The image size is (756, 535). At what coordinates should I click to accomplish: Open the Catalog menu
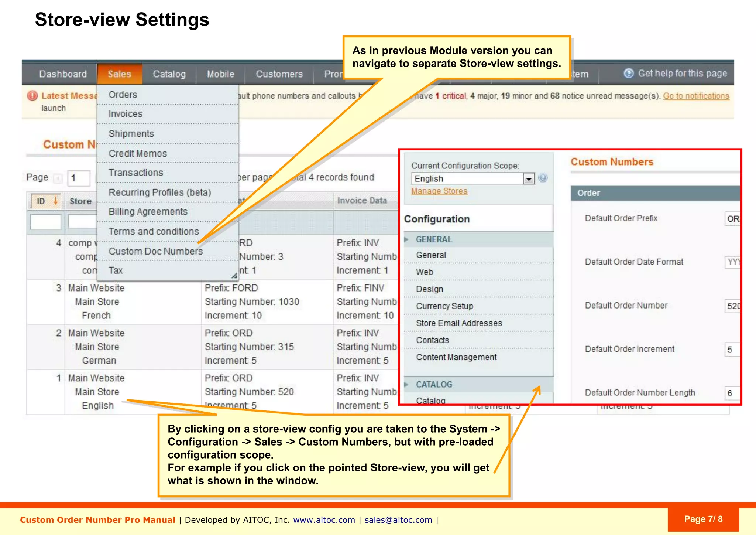169,74
